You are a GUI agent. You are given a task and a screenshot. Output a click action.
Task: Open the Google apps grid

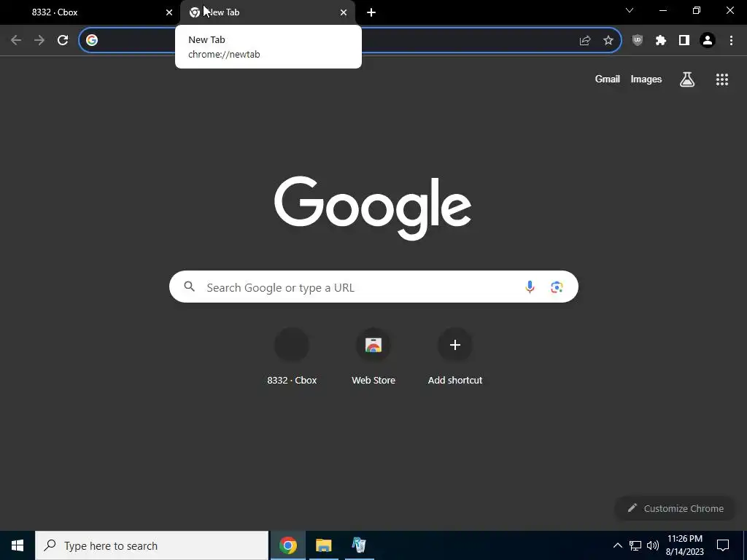pyautogui.click(x=722, y=79)
